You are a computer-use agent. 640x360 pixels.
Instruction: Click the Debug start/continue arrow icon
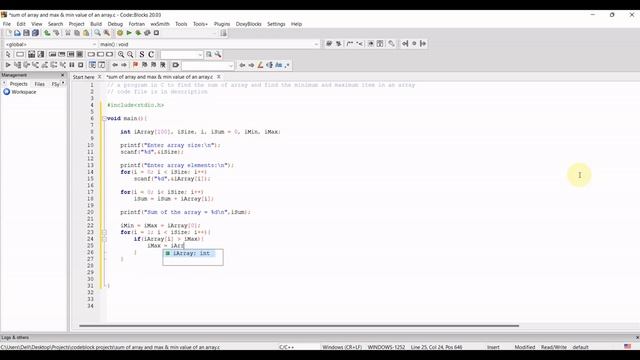coord(8,65)
